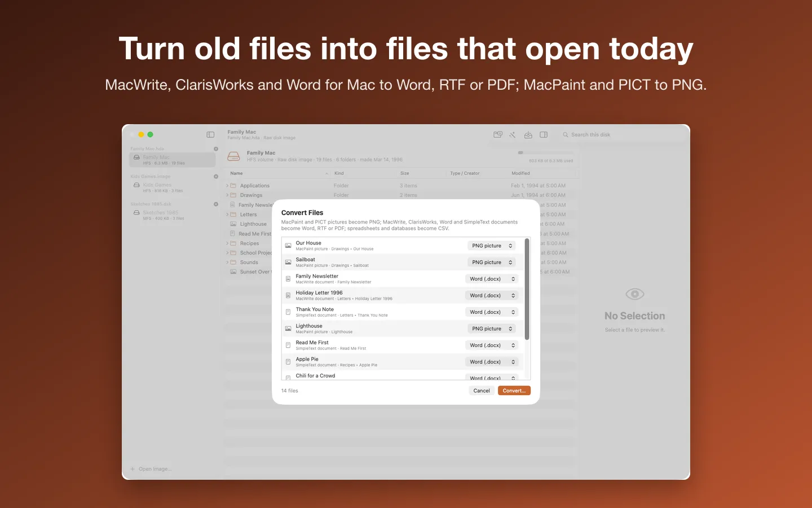812x508 pixels.
Task: Toggle the preview pane with the right-panel icon
Action: 544,135
